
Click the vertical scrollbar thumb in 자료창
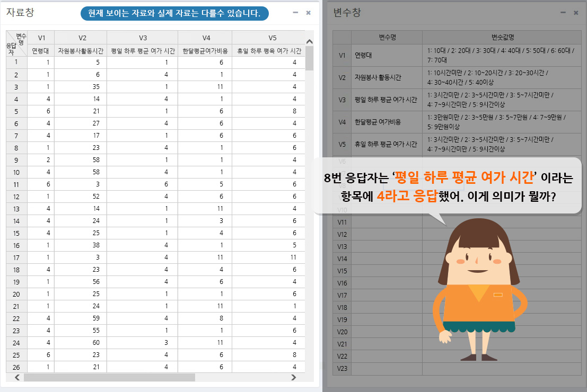click(x=309, y=58)
